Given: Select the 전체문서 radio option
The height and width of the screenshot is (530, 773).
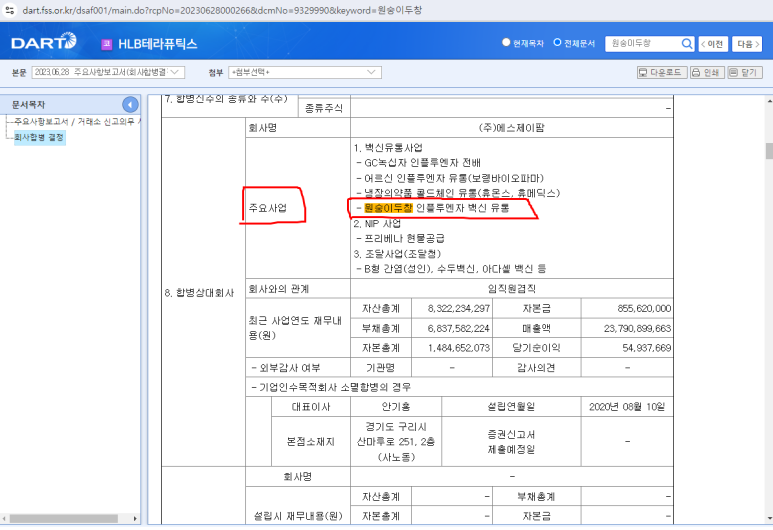Looking at the screenshot, I should [557, 44].
